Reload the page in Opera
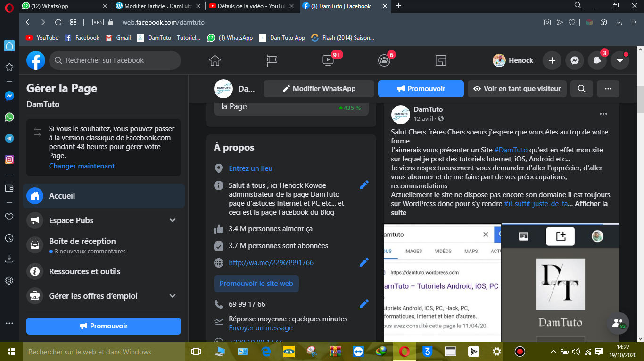Screen dimensions: 644x361 pyautogui.click(x=58, y=22)
